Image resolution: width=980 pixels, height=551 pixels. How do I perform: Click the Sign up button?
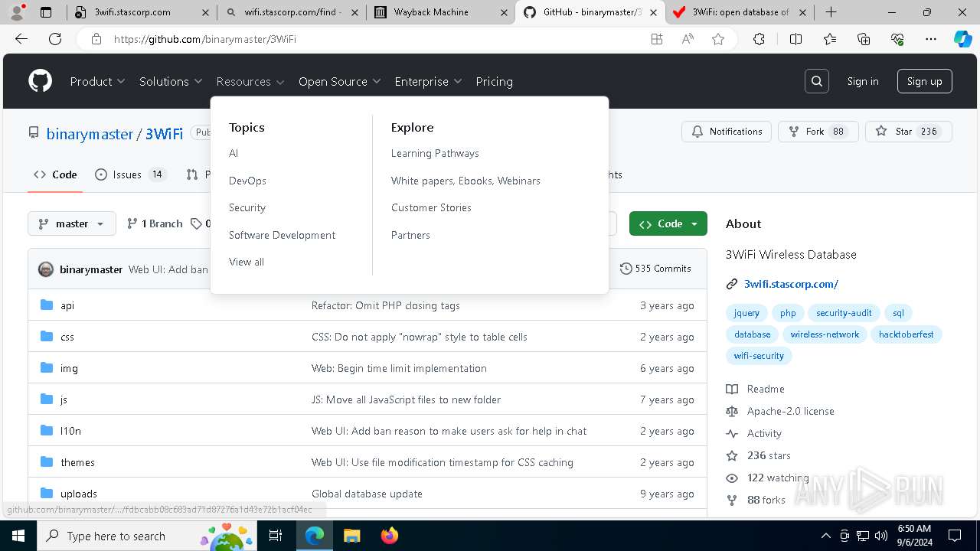[924, 81]
